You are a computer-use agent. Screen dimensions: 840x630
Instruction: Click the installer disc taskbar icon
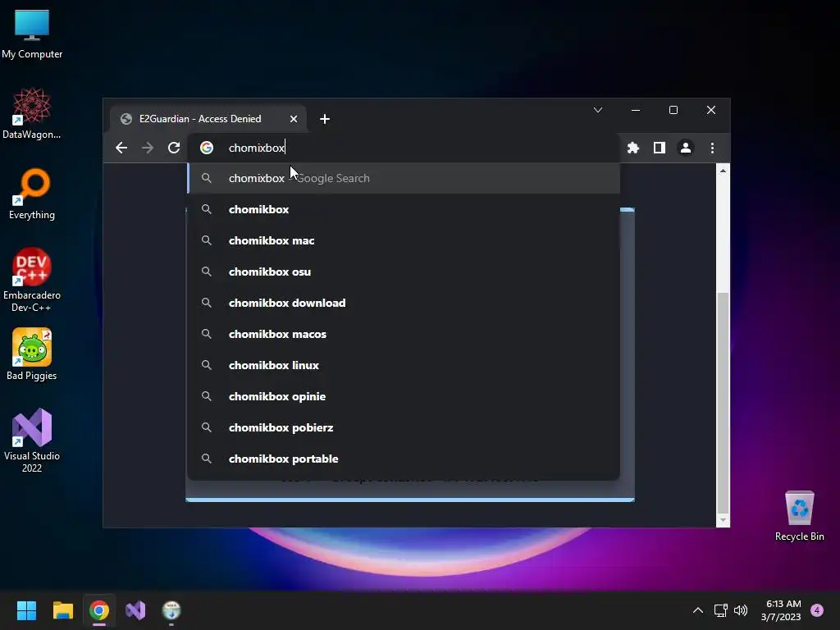tap(171, 610)
